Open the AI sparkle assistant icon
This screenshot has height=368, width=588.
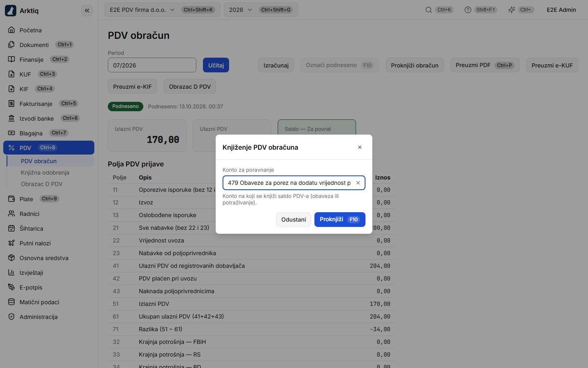[x=512, y=10]
